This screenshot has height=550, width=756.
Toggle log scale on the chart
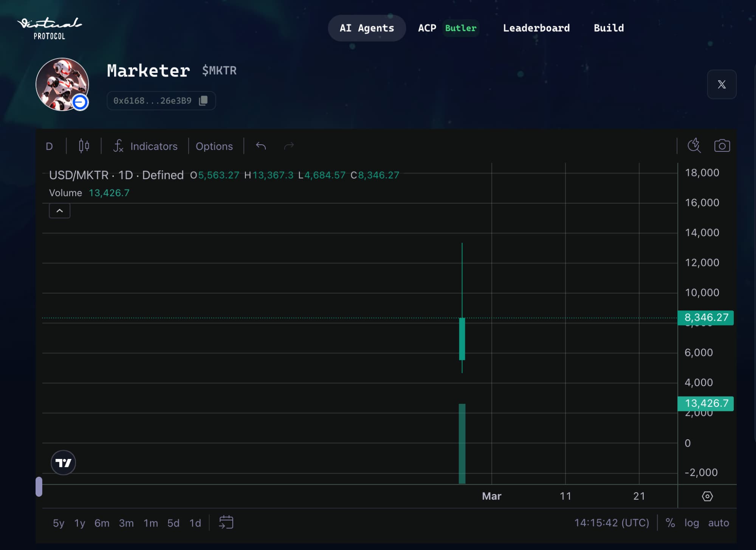pyautogui.click(x=691, y=523)
